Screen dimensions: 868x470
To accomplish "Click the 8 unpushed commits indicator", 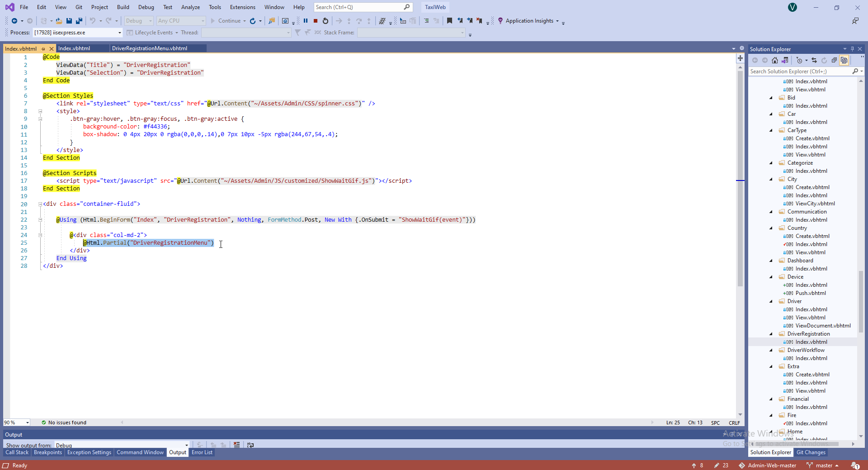I will pyautogui.click(x=697, y=465).
